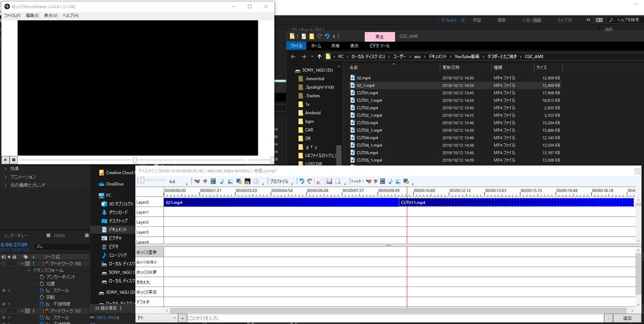Image resolution: width=644 pixels, height=324 pixels.
Task: Select the bgm folder in Explorer's navigation pane
Action: [x=310, y=121]
